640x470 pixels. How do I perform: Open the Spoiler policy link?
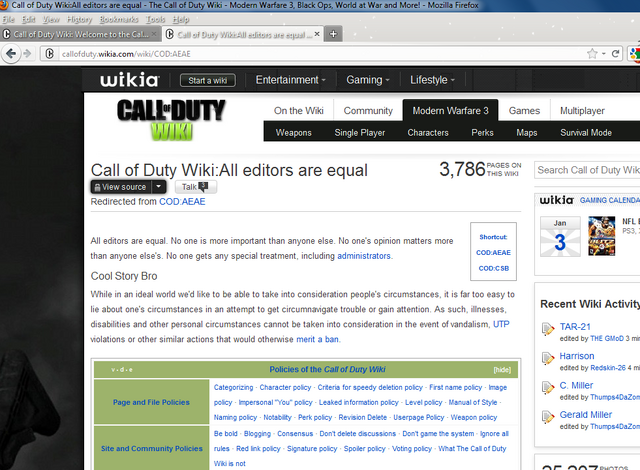(x=364, y=448)
